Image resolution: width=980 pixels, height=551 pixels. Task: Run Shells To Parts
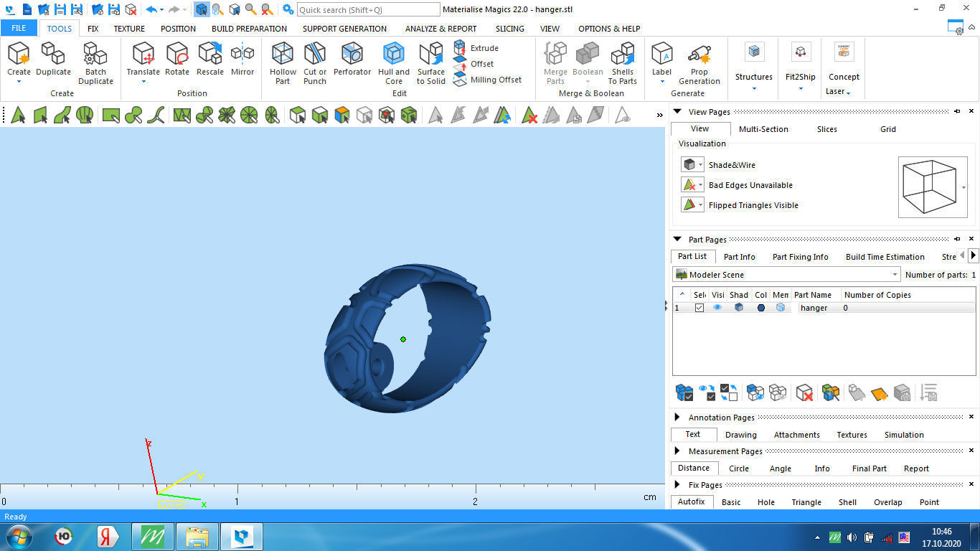coord(623,63)
